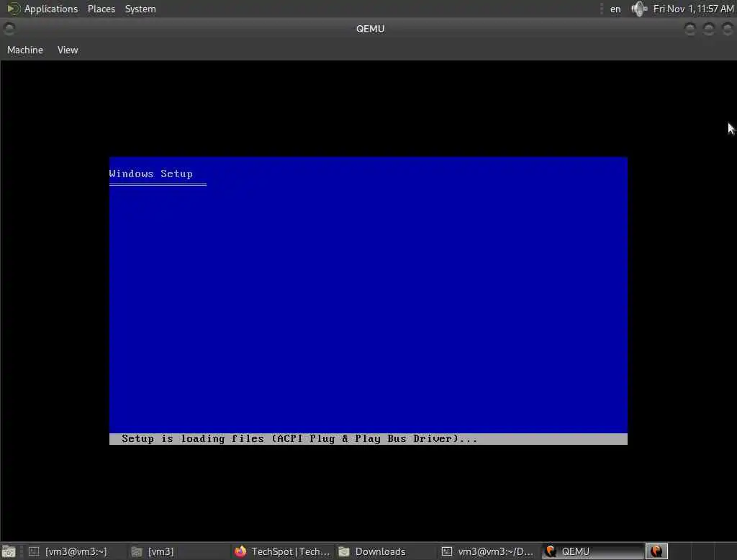Open the Places menu
This screenshot has height=560, width=737.
[101, 9]
